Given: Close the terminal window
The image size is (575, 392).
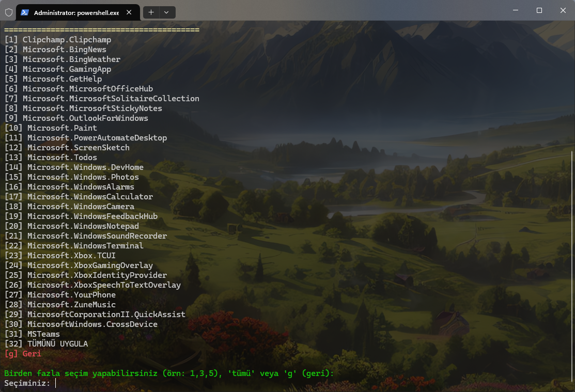Looking at the screenshot, I should point(563,10).
